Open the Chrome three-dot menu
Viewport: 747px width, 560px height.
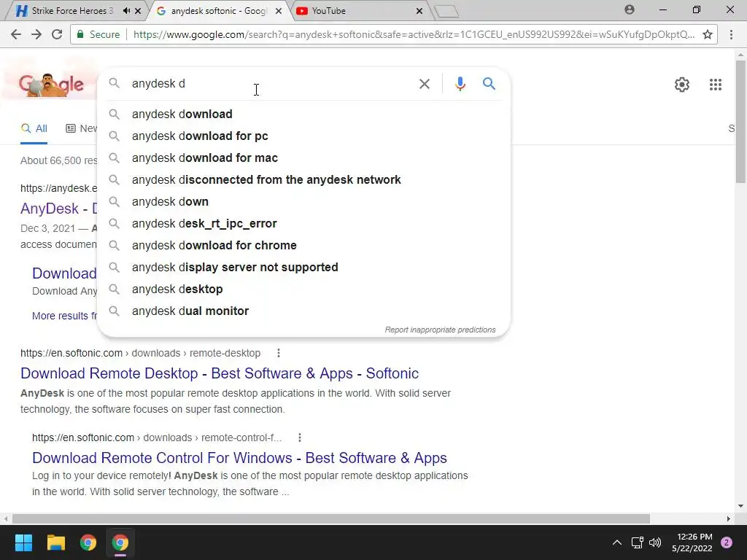click(x=731, y=34)
